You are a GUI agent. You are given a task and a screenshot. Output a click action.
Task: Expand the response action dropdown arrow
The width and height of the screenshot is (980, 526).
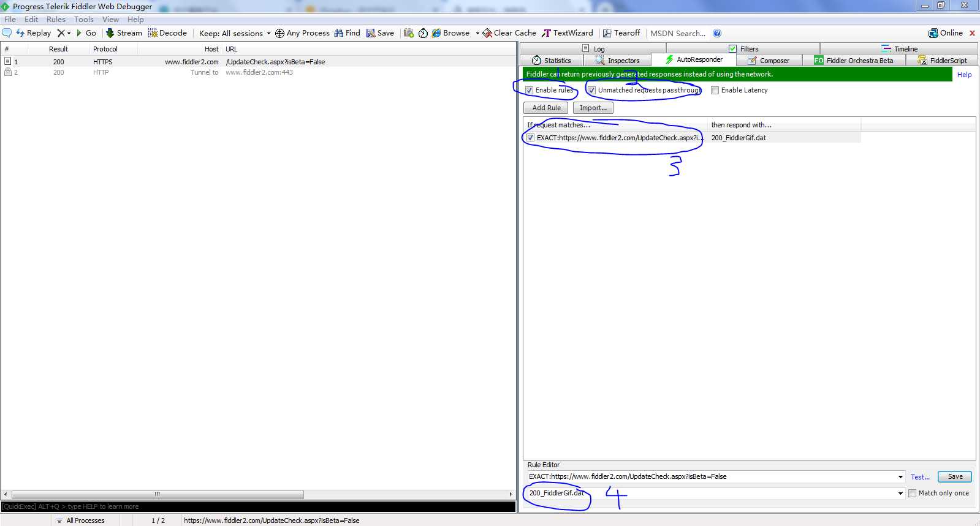pyautogui.click(x=900, y=493)
